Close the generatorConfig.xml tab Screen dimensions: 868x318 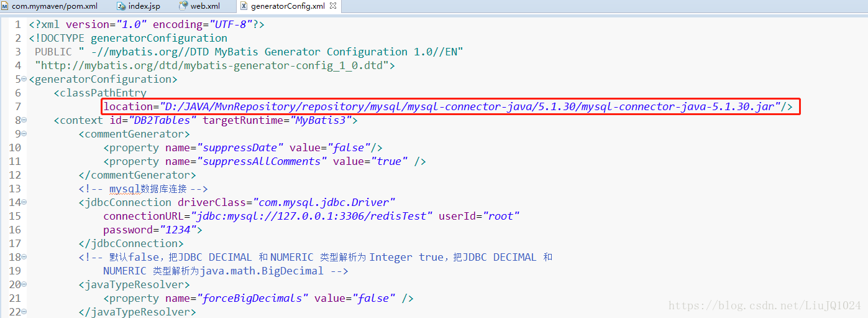(333, 6)
